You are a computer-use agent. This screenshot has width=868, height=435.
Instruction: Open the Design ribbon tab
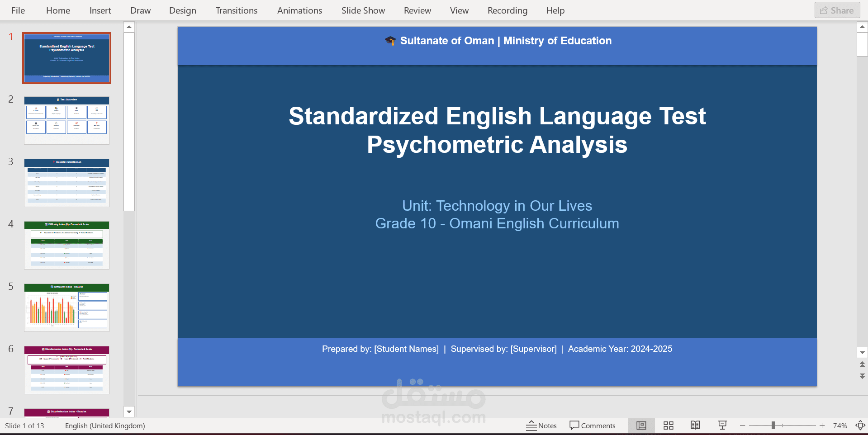click(182, 10)
